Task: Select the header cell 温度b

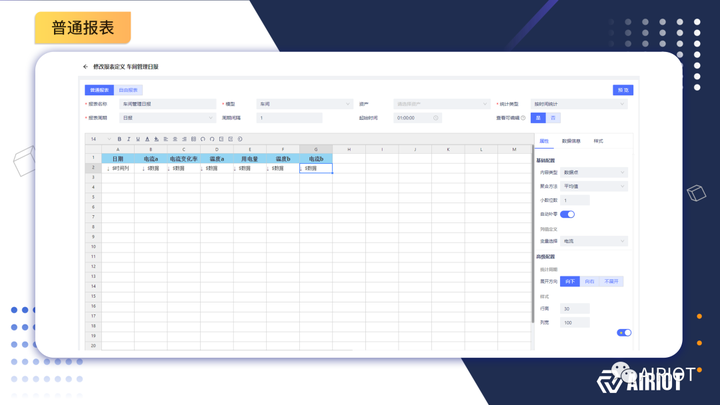Action: click(x=283, y=159)
